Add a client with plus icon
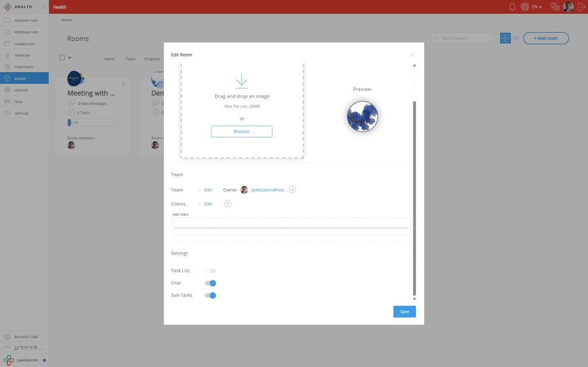 click(x=228, y=203)
